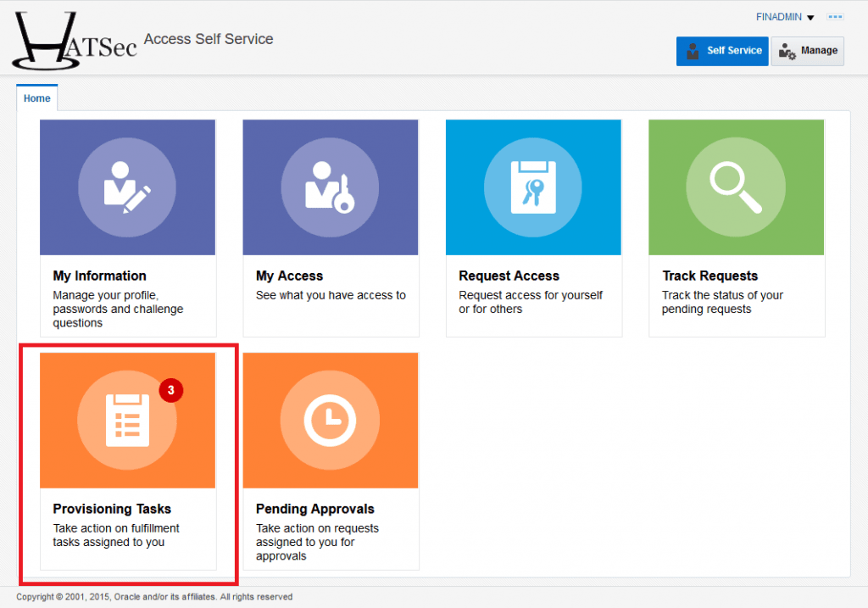Switch to the Home tab
The height and width of the screenshot is (608, 868).
[36, 98]
